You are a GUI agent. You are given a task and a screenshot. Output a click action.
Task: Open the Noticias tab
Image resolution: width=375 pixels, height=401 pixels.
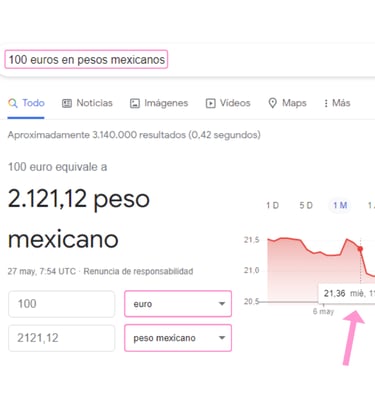click(x=87, y=103)
